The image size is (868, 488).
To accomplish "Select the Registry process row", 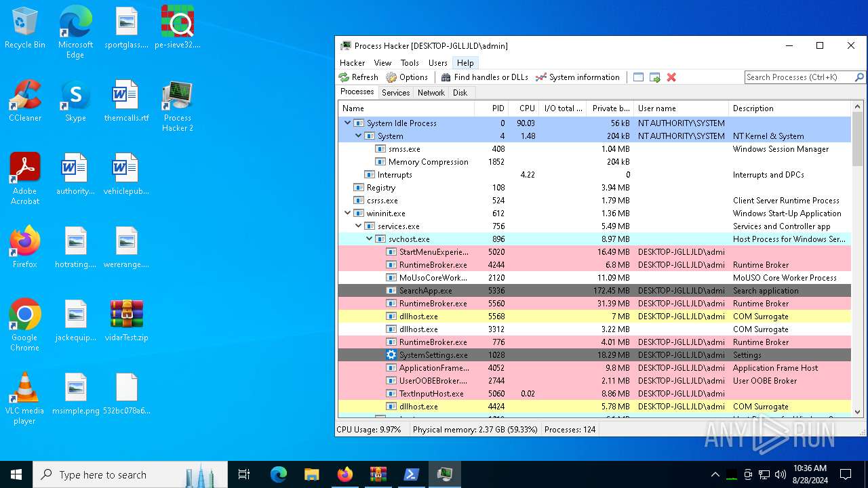I will coord(594,188).
